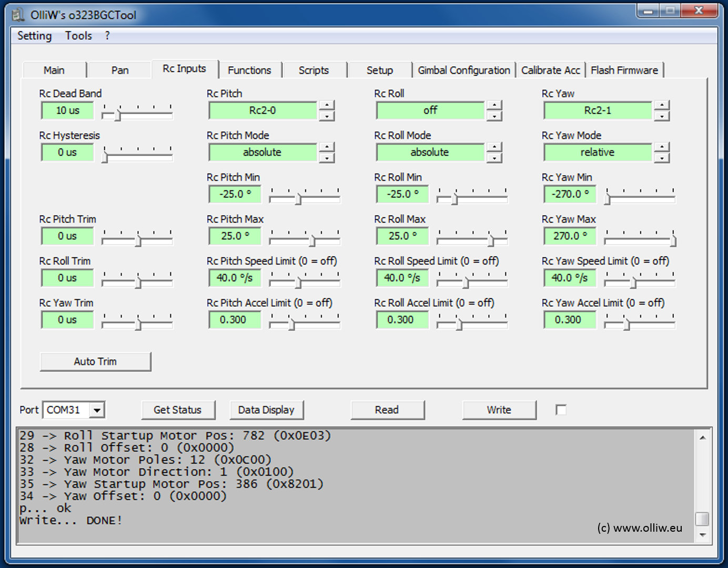
Task: Click the Rc Pitch Min value field
Action: click(235, 194)
